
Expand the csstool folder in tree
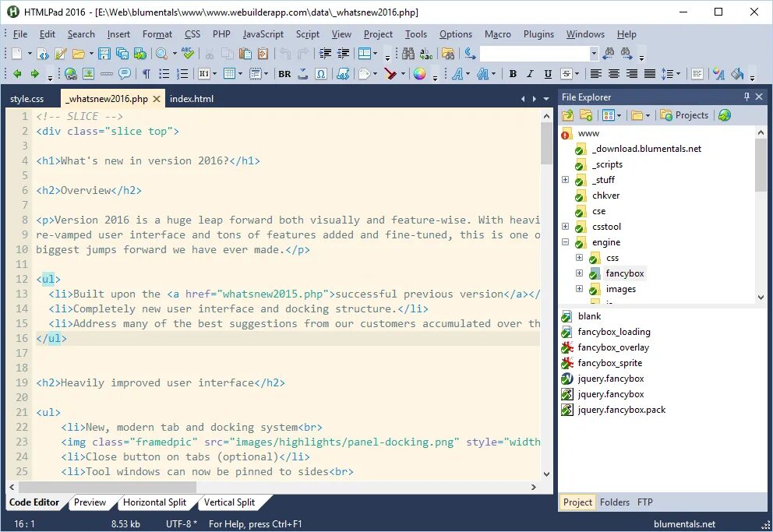566,227
